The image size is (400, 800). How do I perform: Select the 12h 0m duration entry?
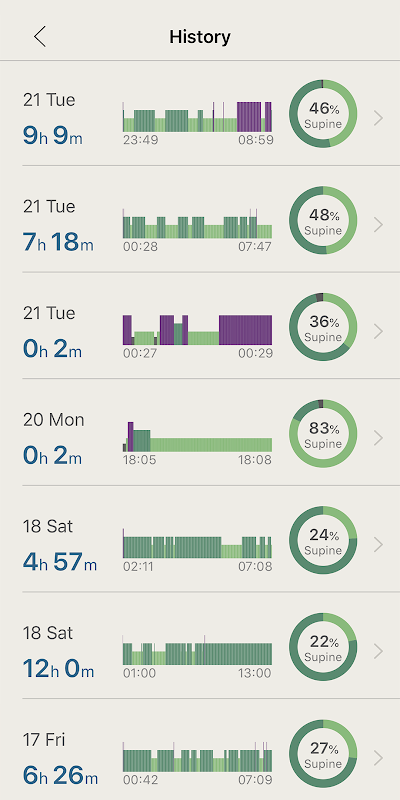point(58,668)
